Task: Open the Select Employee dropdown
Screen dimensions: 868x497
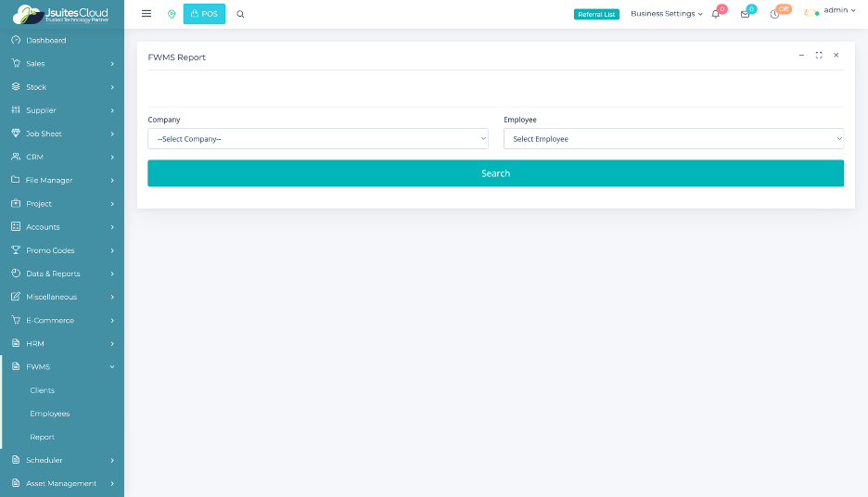Action: [x=673, y=139]
